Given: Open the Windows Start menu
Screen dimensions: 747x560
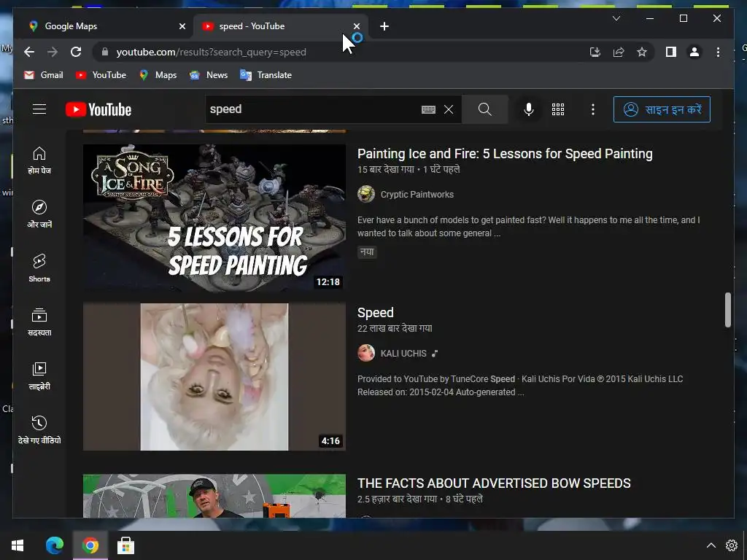Looking at the screenshot, I should coord(18,545).
